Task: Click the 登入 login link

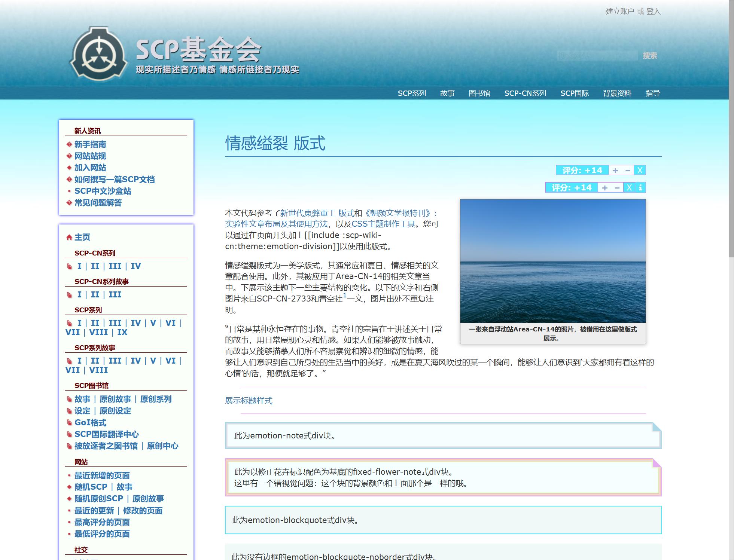Action: click(x=653, y=11)
